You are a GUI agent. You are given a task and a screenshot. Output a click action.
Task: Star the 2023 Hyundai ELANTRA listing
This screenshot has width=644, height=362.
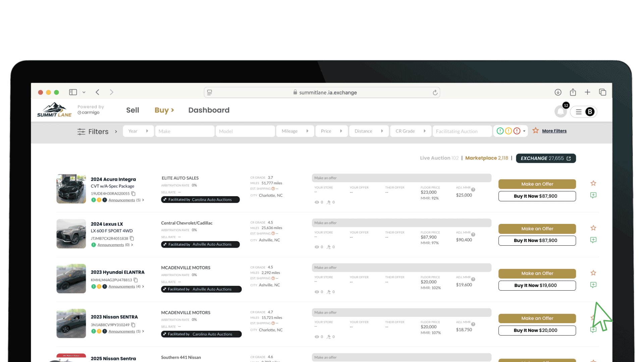coord(593,273)
